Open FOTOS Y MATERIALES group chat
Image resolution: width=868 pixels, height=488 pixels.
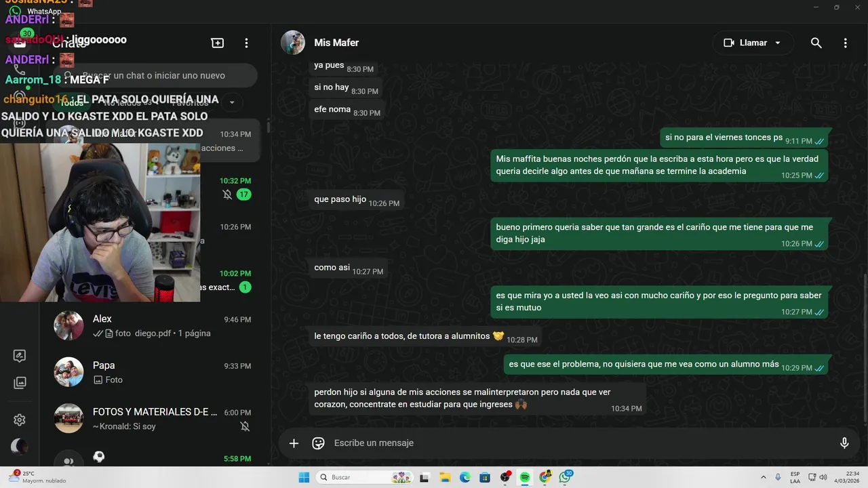pos(154,419)
